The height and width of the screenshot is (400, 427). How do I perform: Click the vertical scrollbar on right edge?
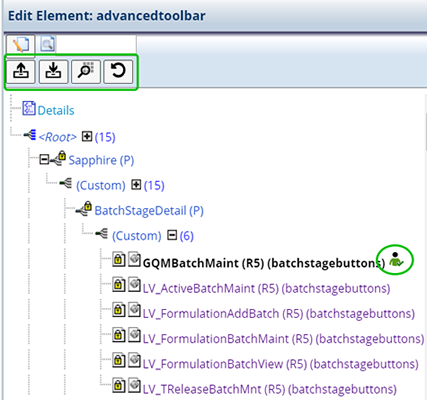pyautogui.click(x=426, y=132)
